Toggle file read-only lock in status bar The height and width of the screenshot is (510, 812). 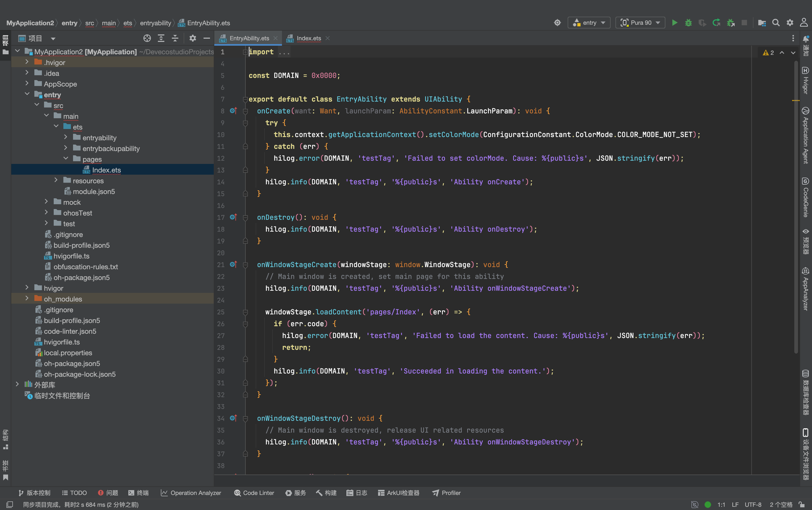coord(802,505)
